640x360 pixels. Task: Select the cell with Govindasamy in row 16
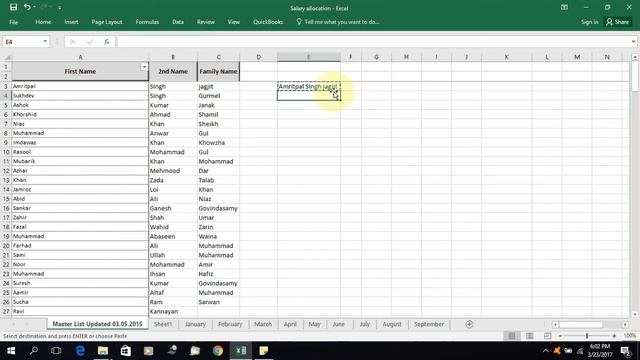[x=218, y=208]
